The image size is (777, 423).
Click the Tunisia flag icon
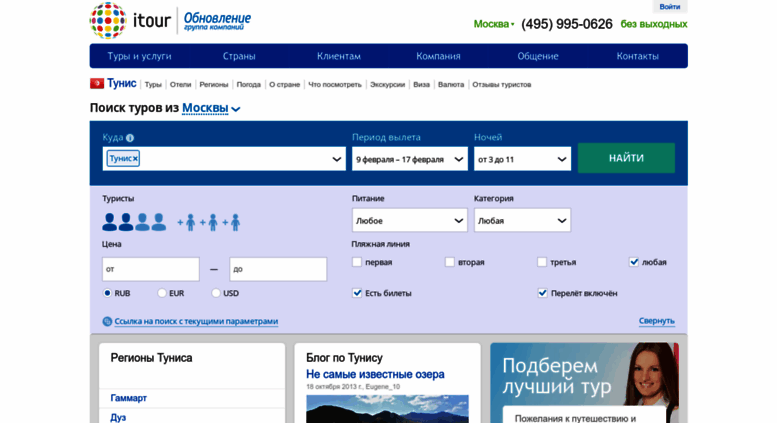click(x=97, y=84)
